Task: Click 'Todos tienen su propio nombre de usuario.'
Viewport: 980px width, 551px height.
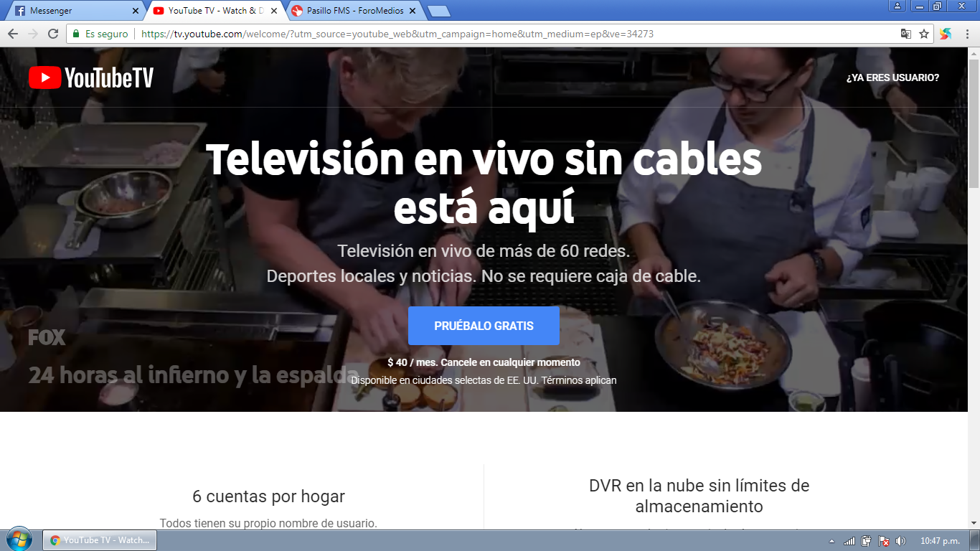Action: (x=268, y=523)
